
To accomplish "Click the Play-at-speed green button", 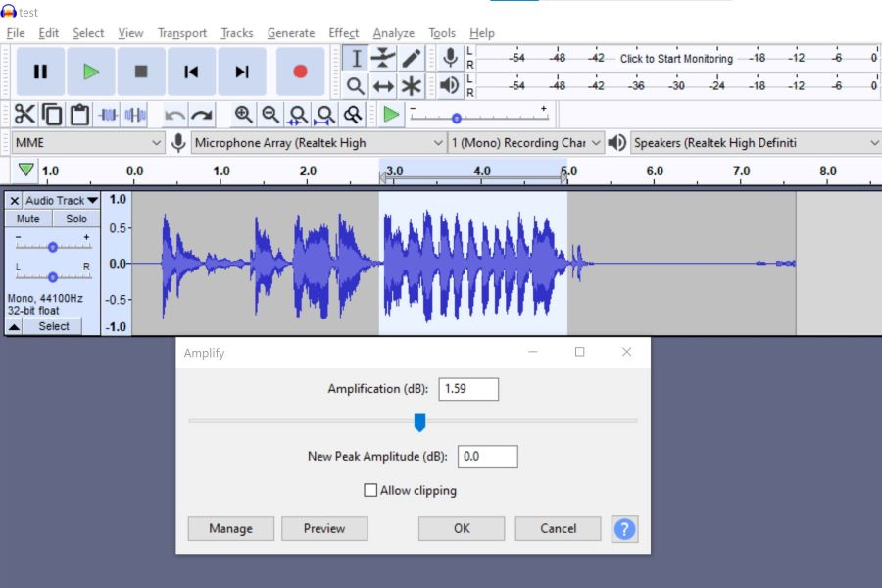I will [391, 115].
